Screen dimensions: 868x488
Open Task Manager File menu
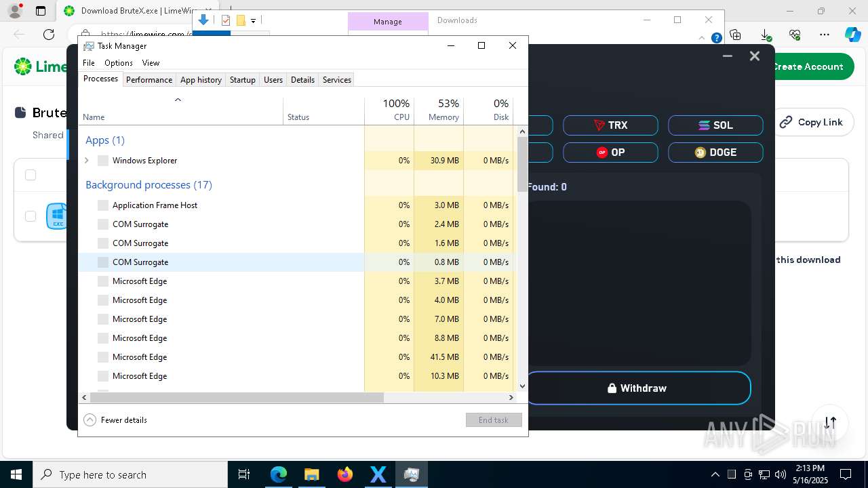(89, 63)
